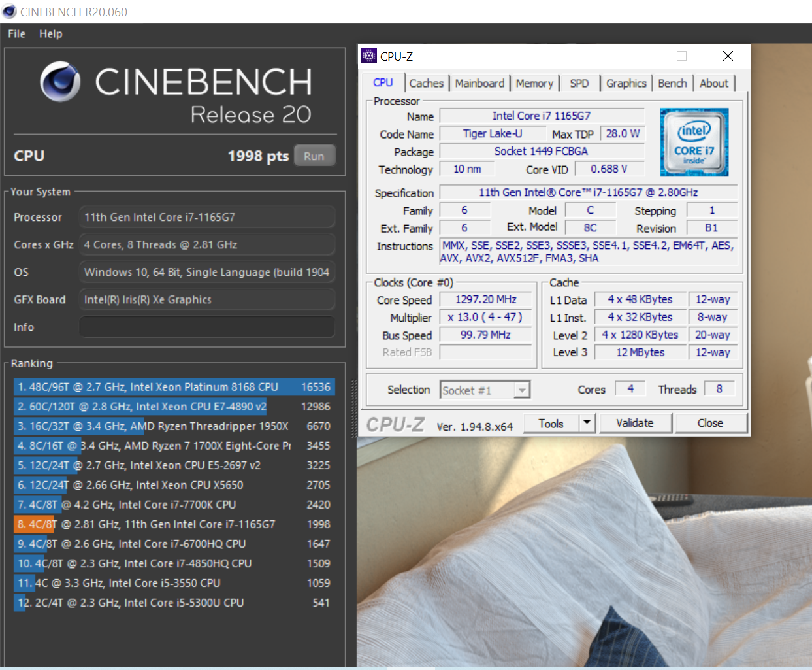Open the Memory tab in CPU-Z
This screenshot has width=812, height=670.
tap(534, 83)
